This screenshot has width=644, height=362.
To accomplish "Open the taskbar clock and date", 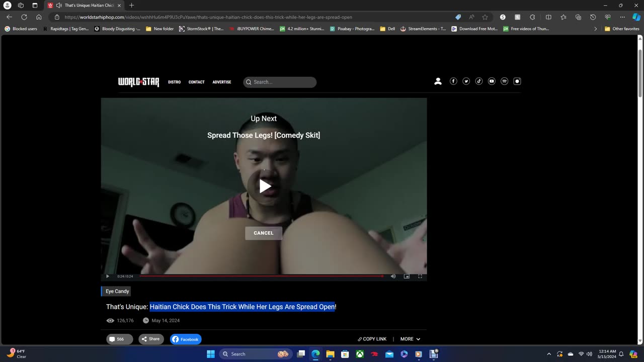I will coord(606,354).
